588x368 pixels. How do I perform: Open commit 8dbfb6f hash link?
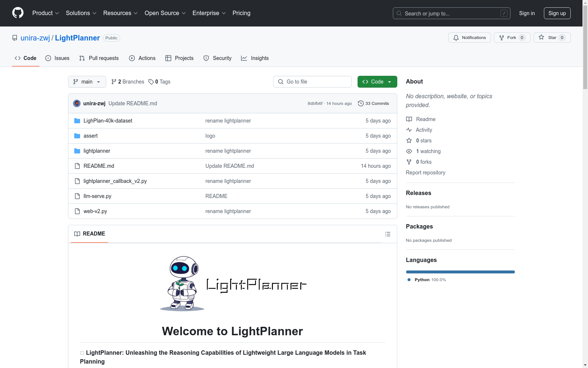pos(315,103)
